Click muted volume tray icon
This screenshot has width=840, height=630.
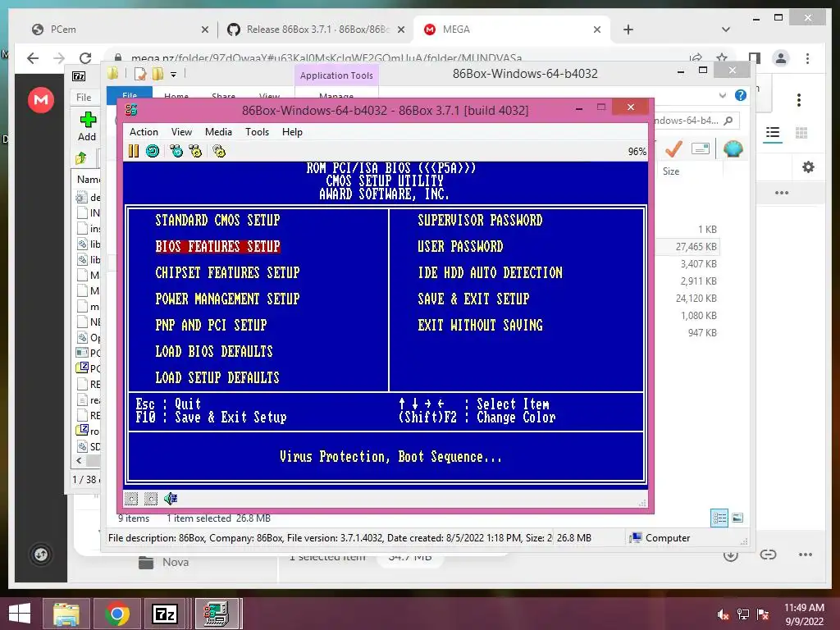[724, 614]
